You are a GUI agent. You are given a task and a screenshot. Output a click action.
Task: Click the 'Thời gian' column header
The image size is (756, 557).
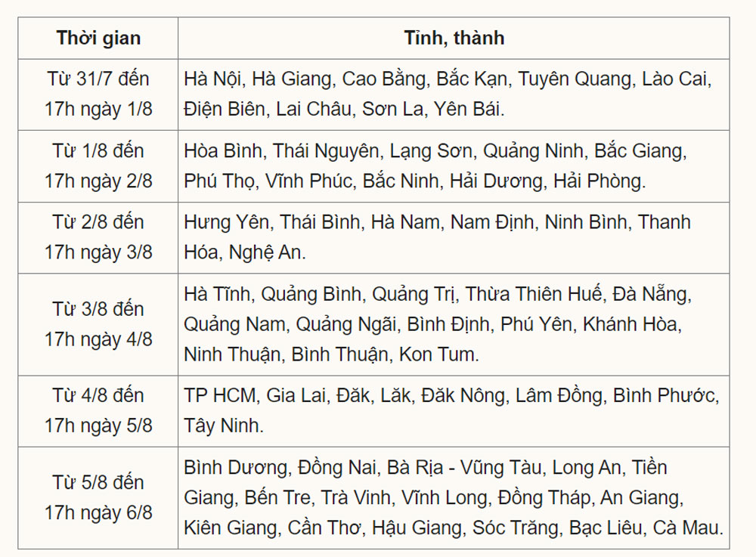pos(98,38)
